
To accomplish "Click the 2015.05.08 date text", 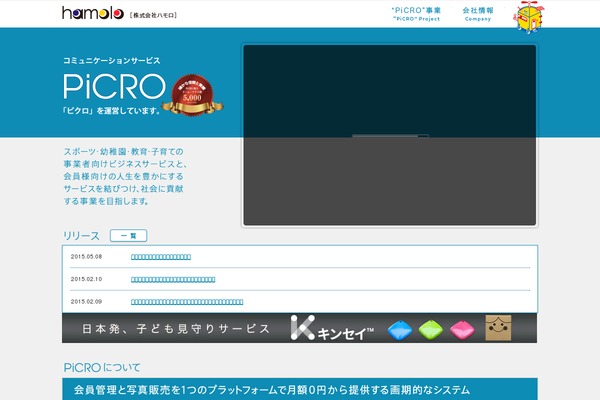I will point(86,256).
